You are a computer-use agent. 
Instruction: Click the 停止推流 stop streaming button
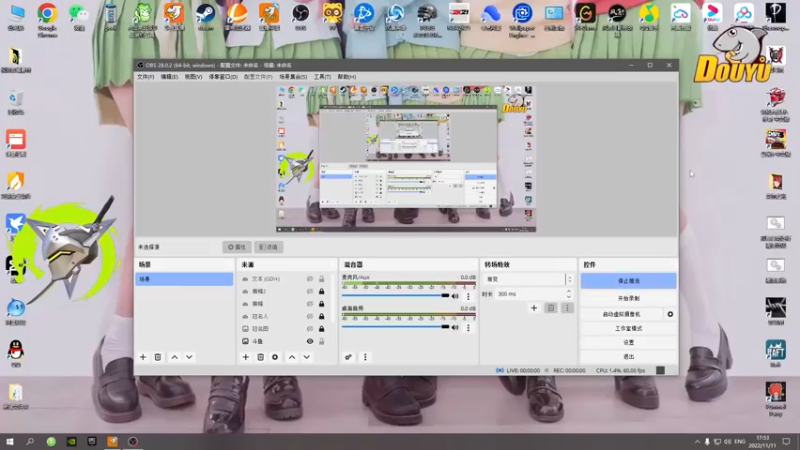629,281
